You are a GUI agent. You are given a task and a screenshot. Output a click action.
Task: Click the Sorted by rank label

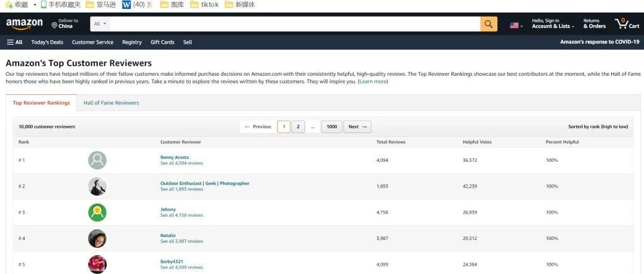click(598, 127)
